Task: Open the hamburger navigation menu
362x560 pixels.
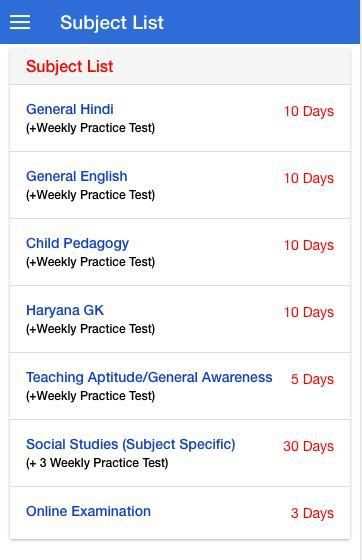Action: pos(20,22)
